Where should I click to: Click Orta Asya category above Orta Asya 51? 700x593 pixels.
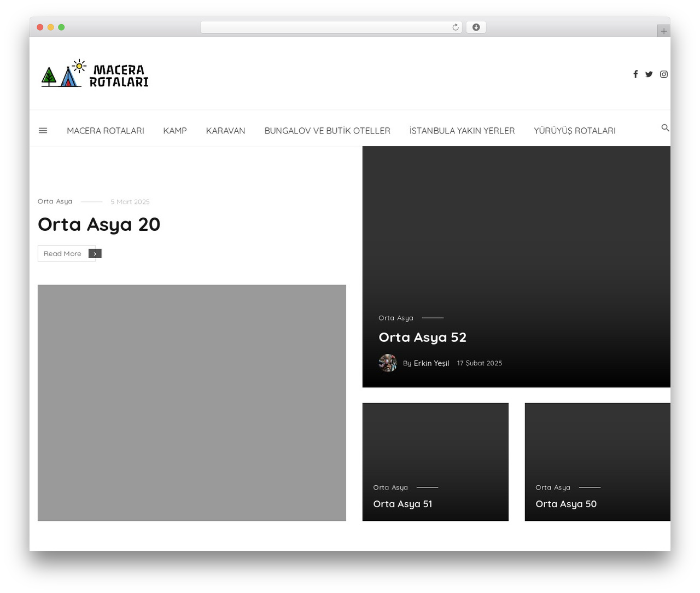(390, 487)
